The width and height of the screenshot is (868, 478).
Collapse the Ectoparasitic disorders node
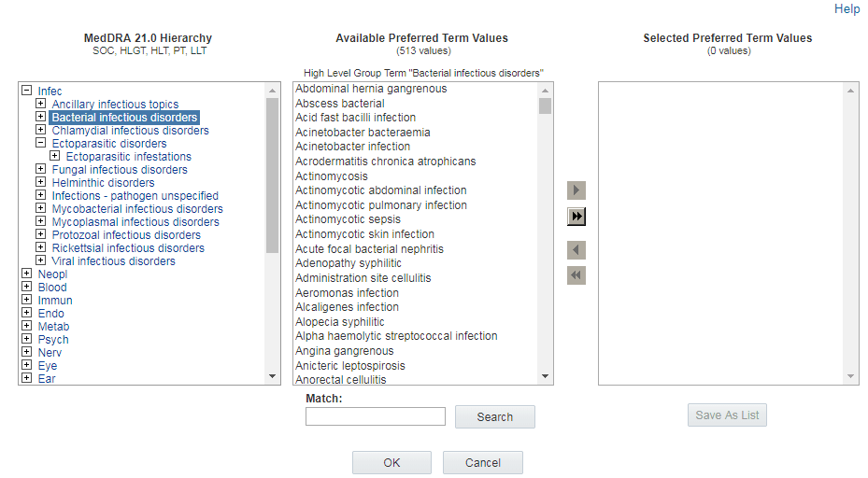[40, 144]
